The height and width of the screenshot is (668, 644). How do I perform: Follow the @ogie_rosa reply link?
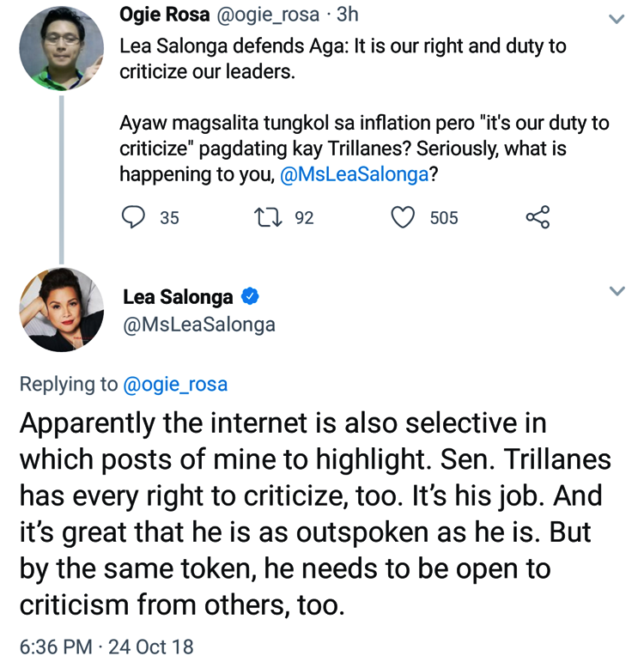(176, 384)
